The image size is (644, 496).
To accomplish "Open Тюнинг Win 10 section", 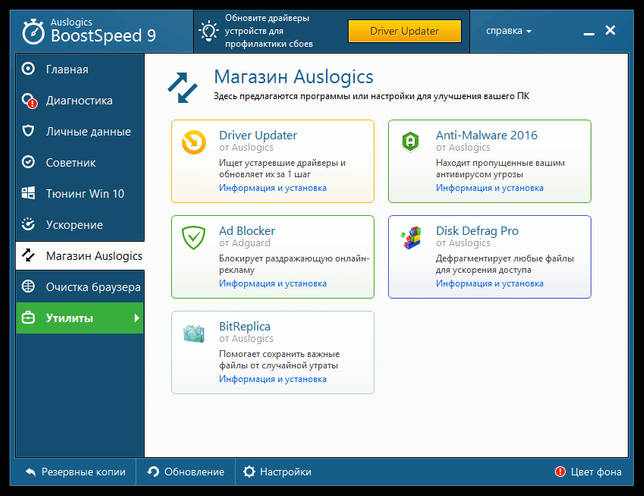I will [80, 193].
